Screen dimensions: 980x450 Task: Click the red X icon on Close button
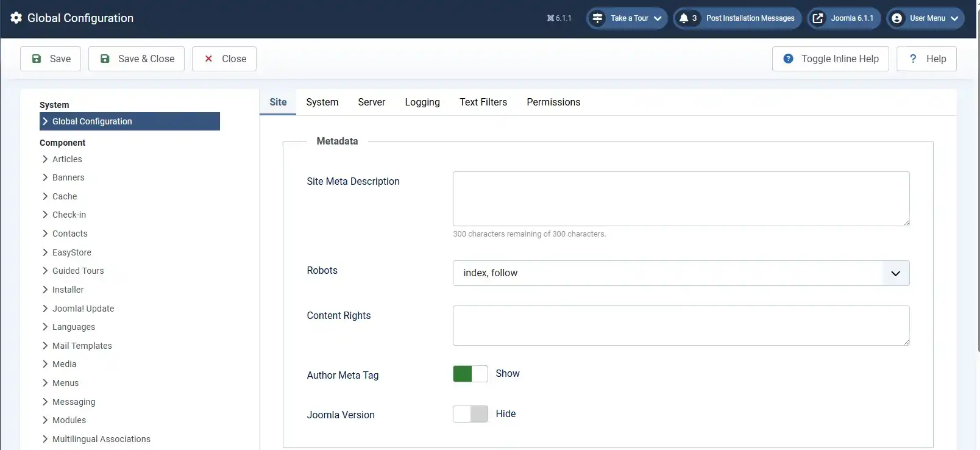[x=208, y=59]
